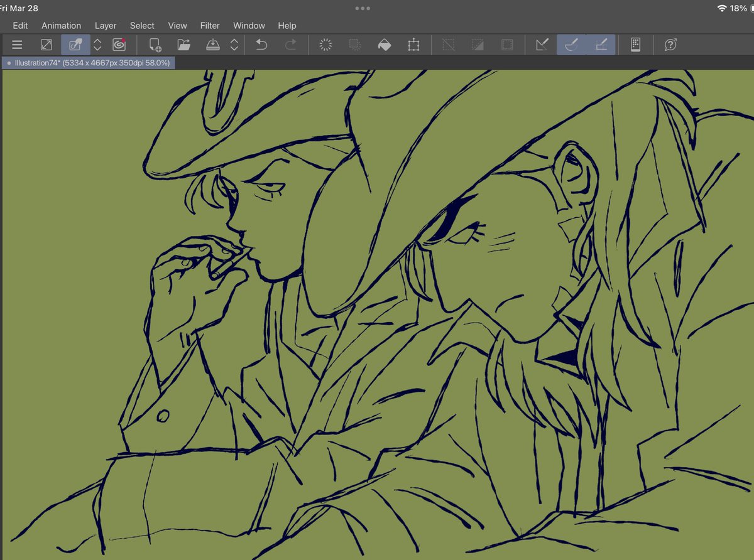
Task: Activate Scale/Rotate transform icon
Action: pos(413,45)
